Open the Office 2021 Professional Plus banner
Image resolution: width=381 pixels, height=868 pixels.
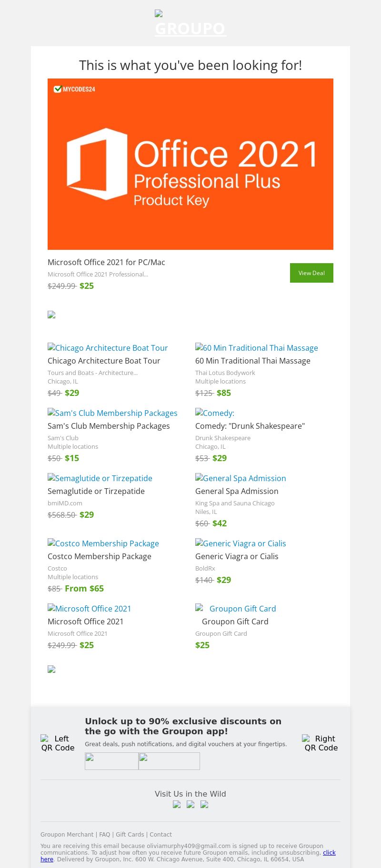tap(190, 164)
